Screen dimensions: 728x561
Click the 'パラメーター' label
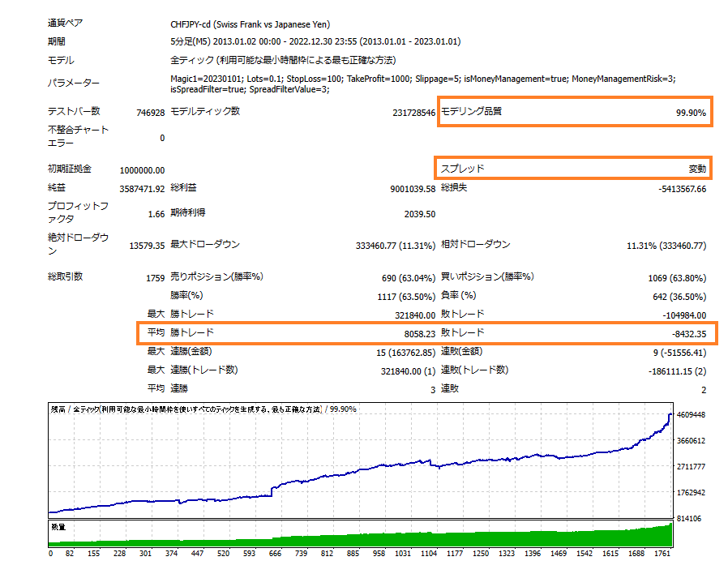coord(73,83)
